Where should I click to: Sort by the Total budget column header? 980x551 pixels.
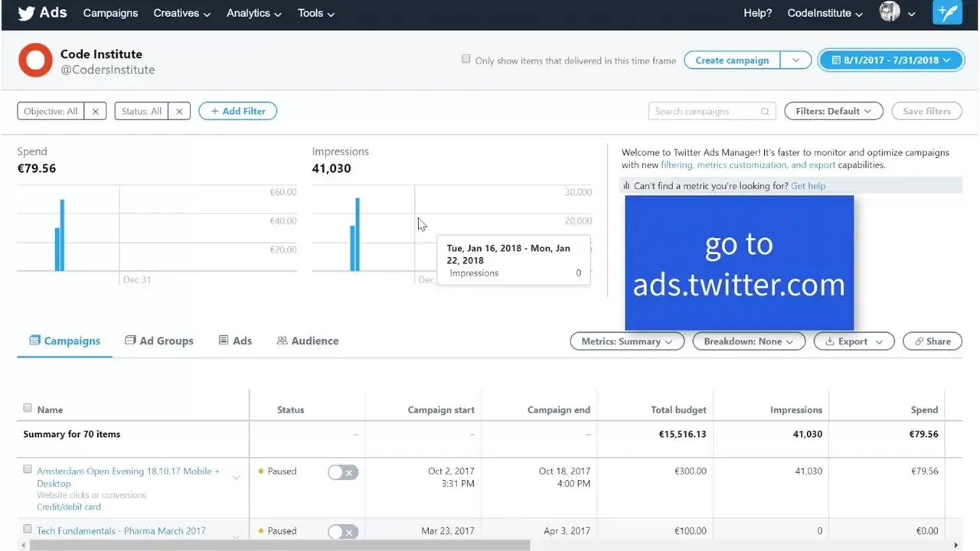click(x=678, y=409)
